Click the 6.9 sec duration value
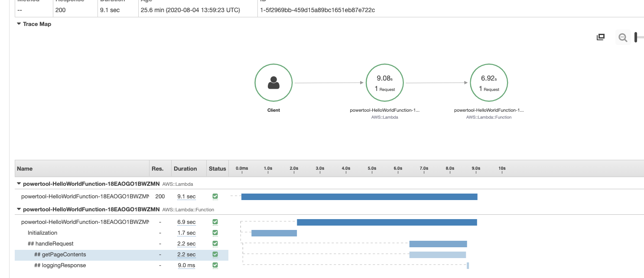Viewport: 644px width, 278px height. (186, 222)
